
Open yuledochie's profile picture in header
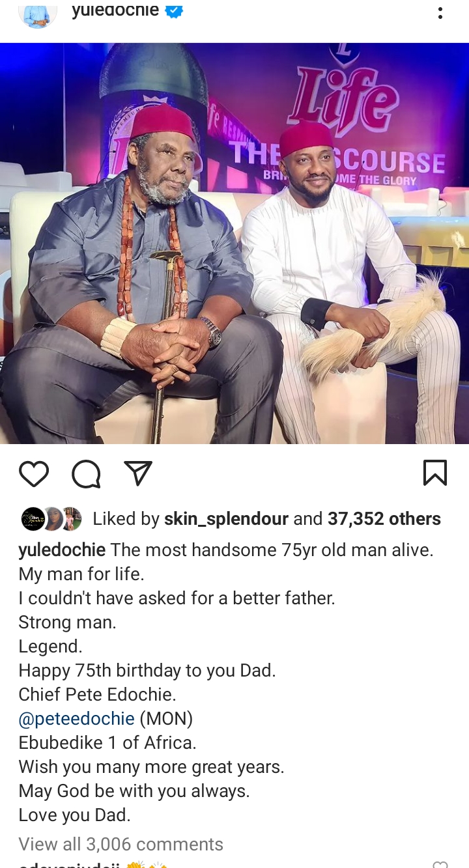point(38,12)
